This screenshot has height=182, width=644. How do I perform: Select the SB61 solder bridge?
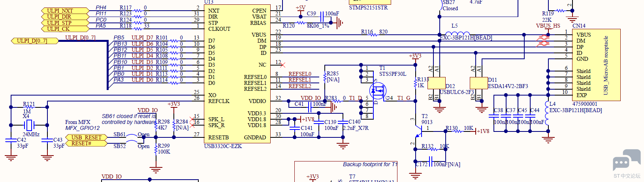[132, 135]
